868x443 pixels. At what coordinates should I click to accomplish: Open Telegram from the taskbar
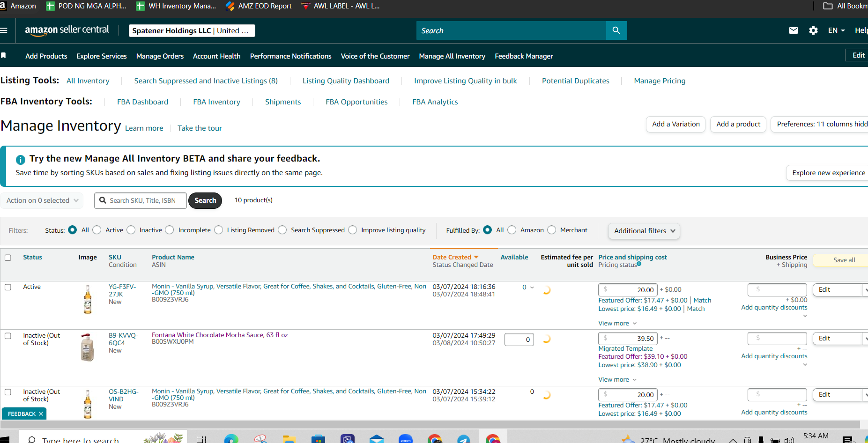pyautogui.click(x=464, y=439)
